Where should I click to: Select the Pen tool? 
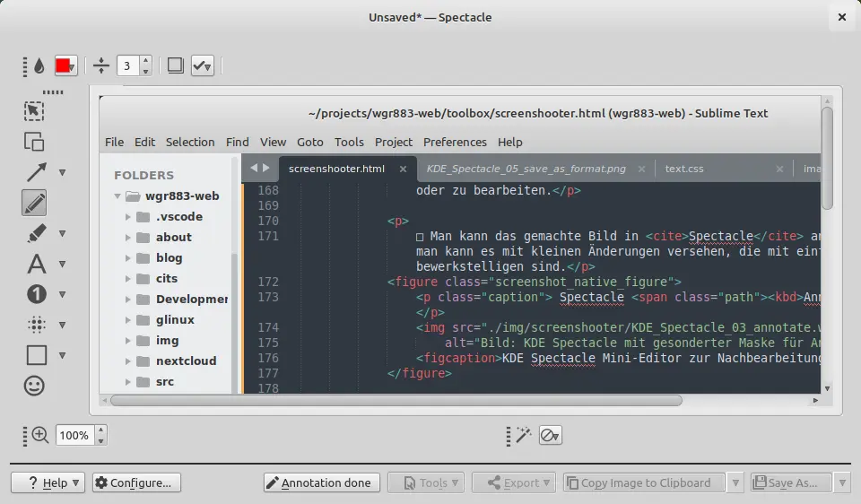pyautogui.click(x=34, y=204)
